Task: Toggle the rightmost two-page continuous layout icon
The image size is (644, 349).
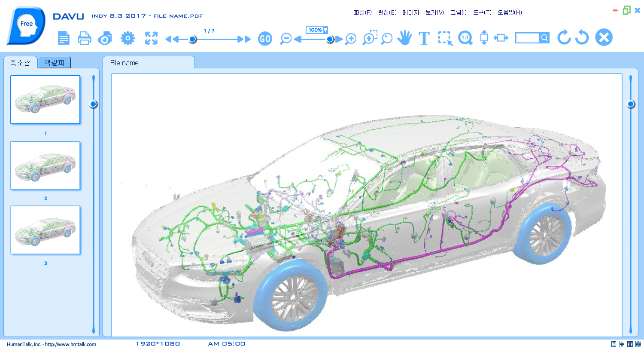Action: (638, 344)
